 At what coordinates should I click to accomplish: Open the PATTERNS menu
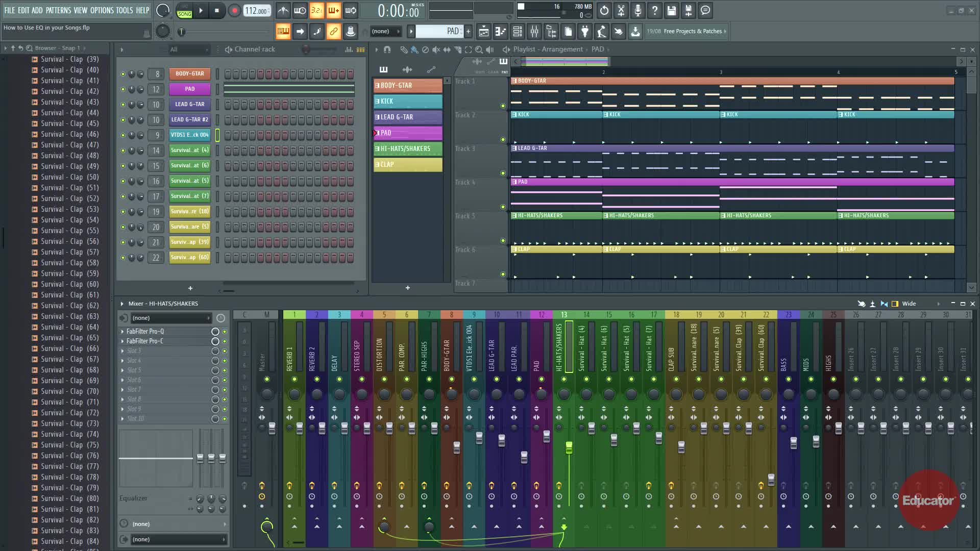tap(58, 10)
